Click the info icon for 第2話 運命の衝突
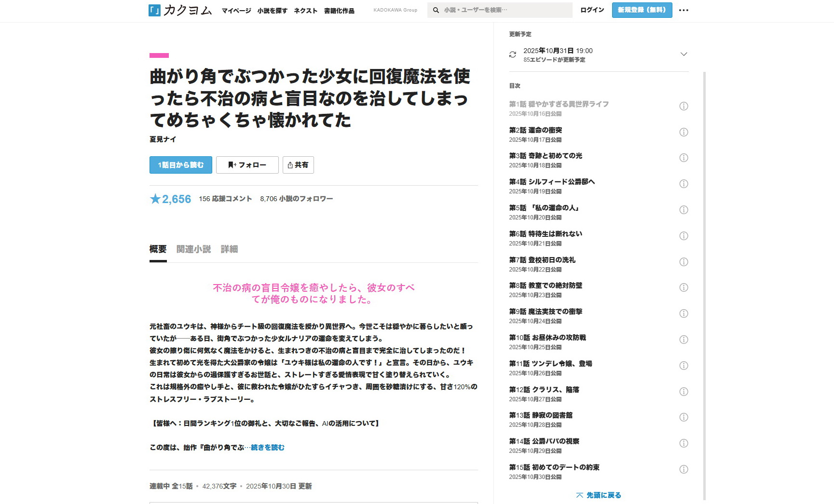 [684, 132]
